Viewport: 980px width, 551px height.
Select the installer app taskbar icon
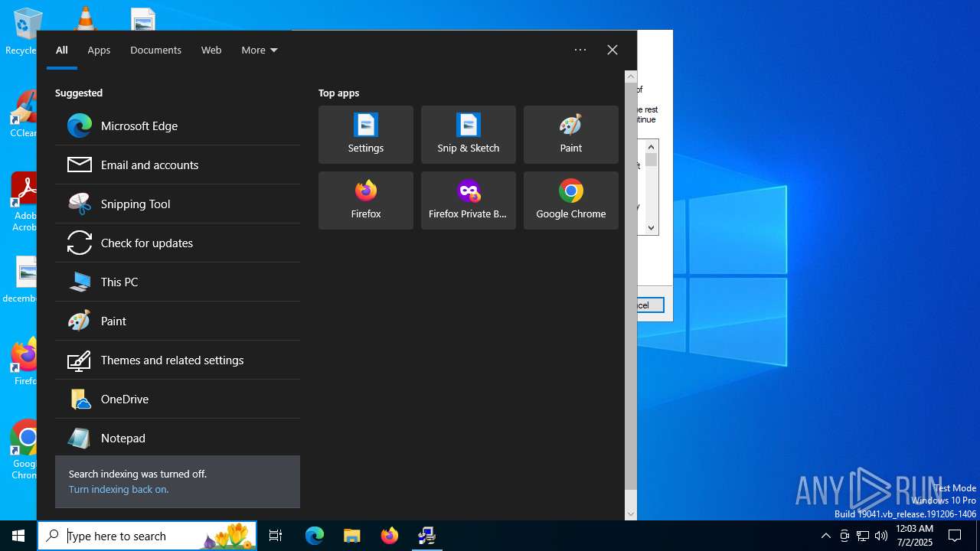click(426, 536)
